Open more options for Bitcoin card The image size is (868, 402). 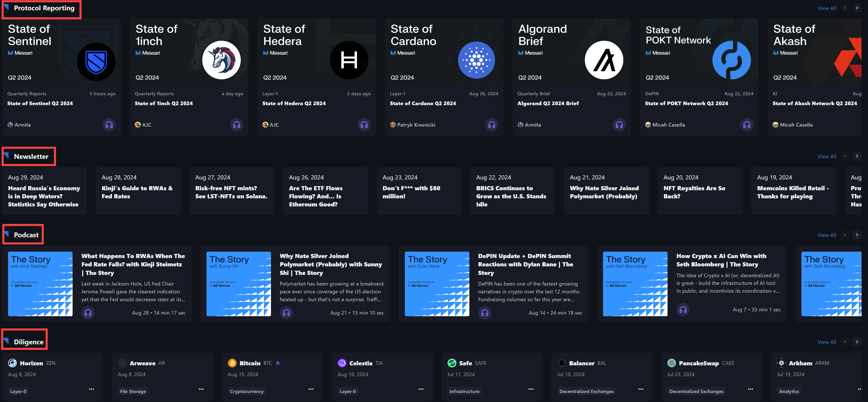tap(311, 389)
